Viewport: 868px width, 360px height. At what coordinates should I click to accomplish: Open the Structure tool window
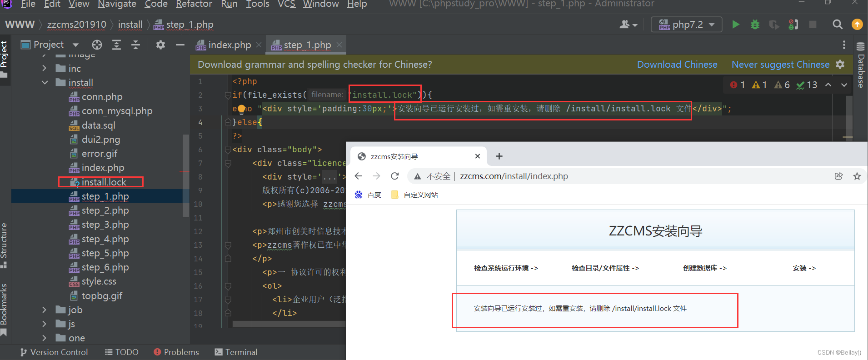pyautogui.click(x=4, y=245)
